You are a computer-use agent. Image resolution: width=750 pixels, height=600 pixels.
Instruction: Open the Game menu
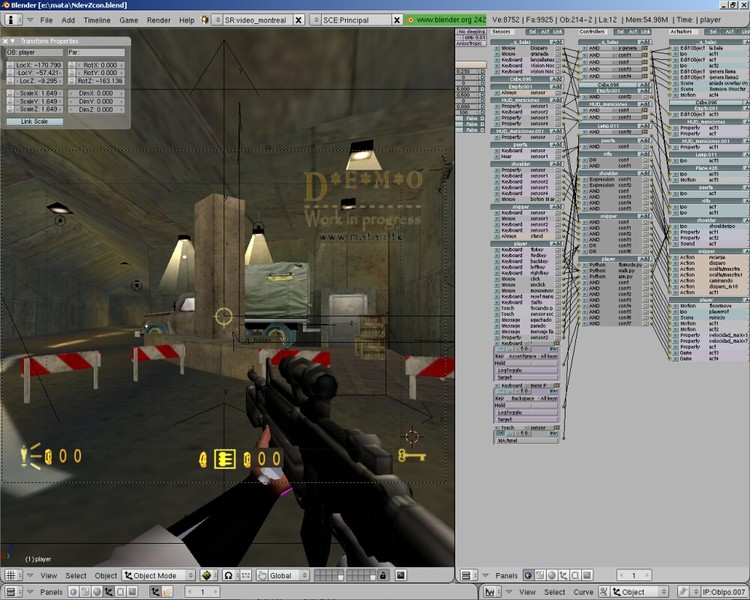point(129,20)
